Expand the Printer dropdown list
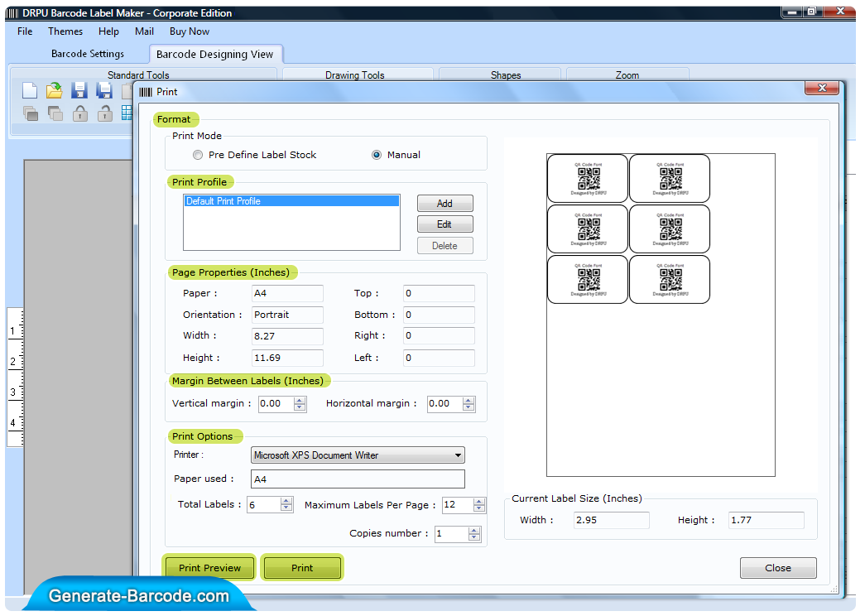The image size is (865, 616). coord(458,455)
